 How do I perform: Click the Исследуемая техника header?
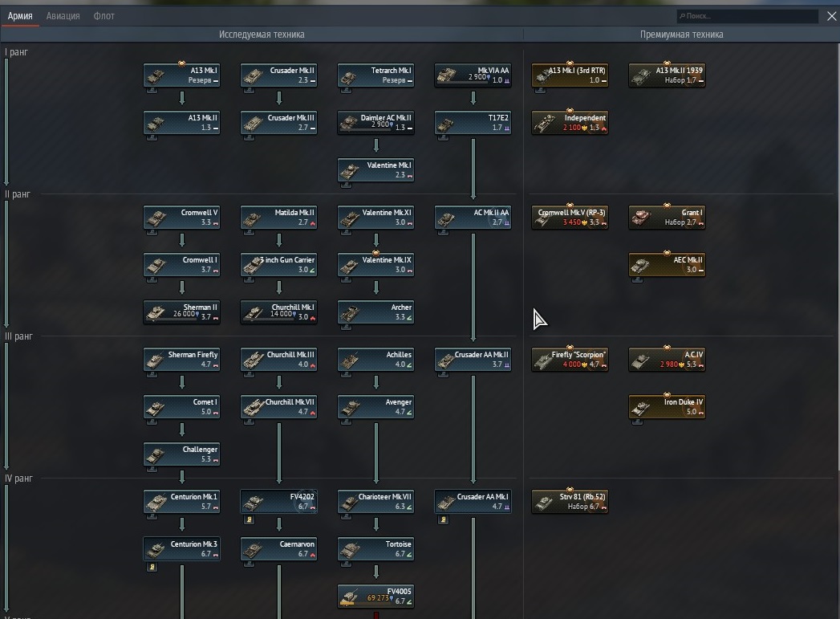click(262, 35)
